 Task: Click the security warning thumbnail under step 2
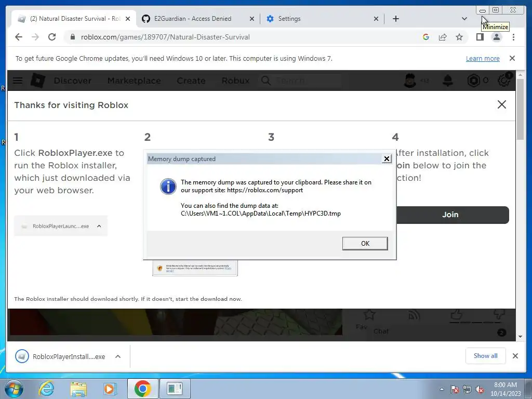[x=195, y=268]
